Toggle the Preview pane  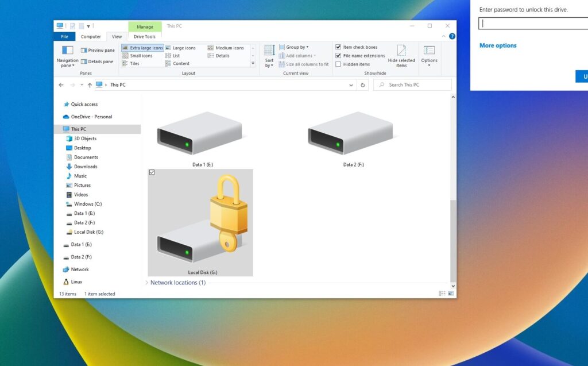coord(98,51)
